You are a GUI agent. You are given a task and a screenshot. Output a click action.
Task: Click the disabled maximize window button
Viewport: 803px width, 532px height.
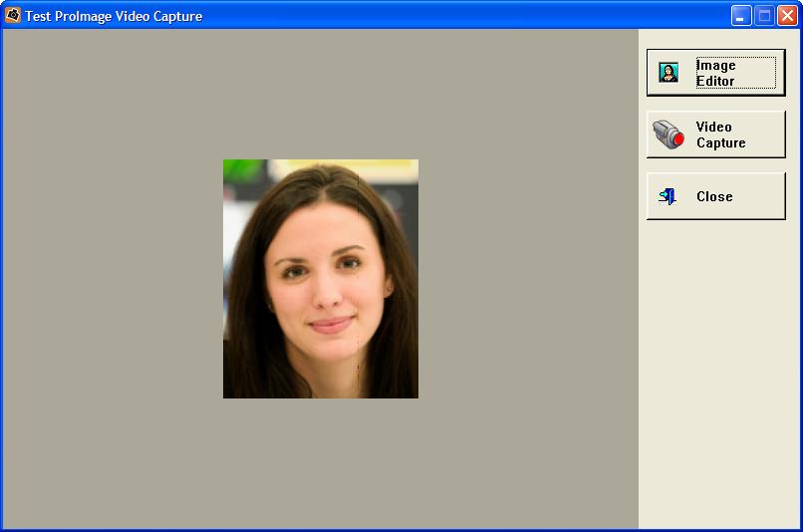click(x=764, y=16)
